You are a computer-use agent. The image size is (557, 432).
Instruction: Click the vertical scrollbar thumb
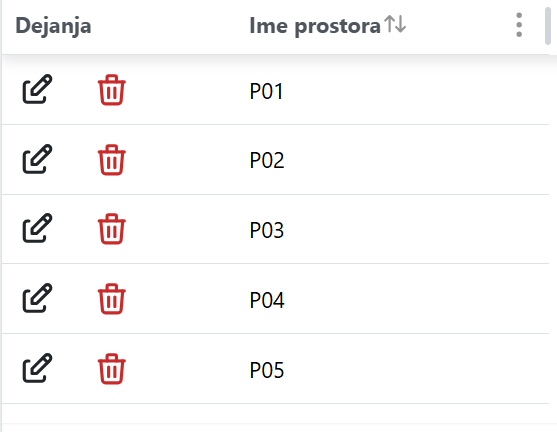(548, 26)
